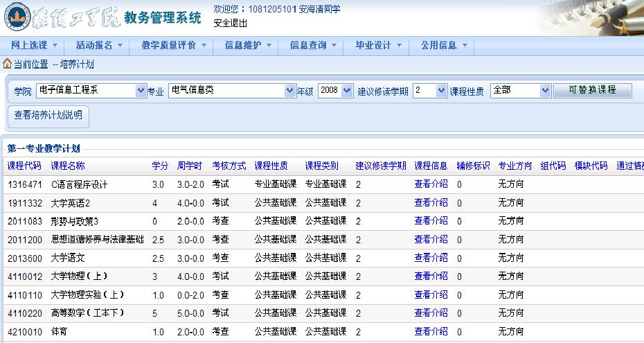Expand the 信息查询 menu
Viewport: 644px width, 343px height.
tap(313, 45)
